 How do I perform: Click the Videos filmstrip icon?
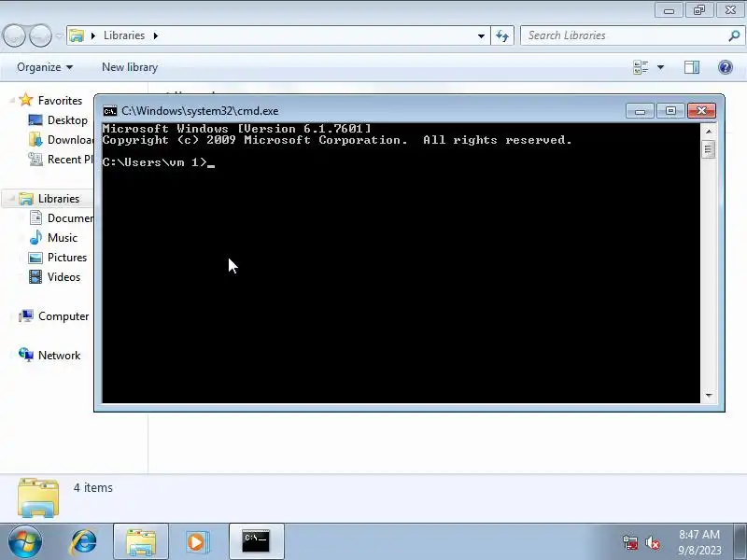(35, 276)
